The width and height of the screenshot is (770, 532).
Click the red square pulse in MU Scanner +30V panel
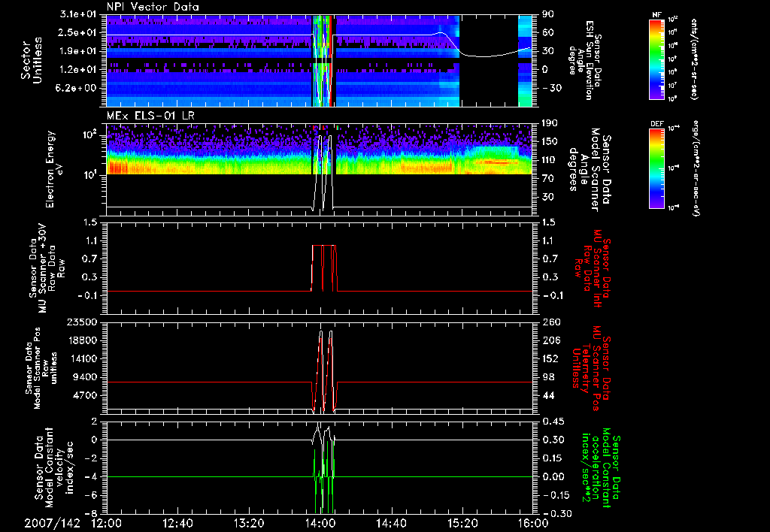click(324, 268)
